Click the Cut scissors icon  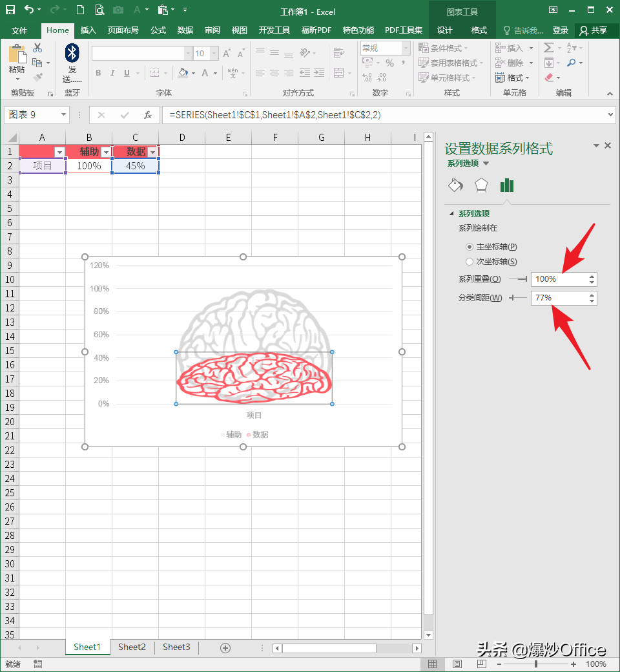[37, 48]
